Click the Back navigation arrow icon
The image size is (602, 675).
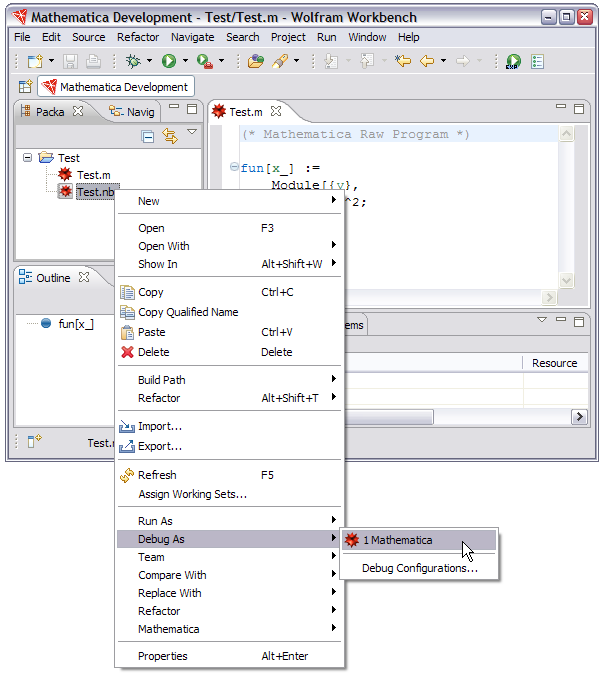point(427,61)
